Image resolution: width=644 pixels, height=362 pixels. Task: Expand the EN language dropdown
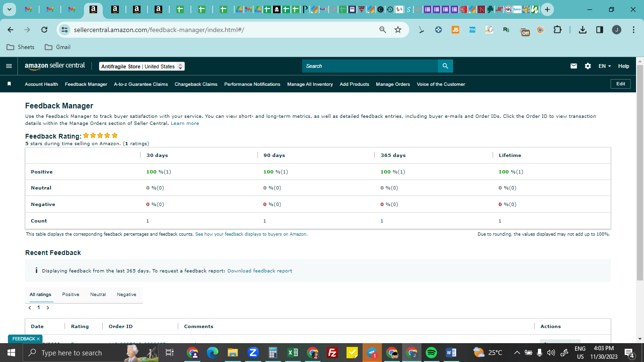tap(605, 66)
